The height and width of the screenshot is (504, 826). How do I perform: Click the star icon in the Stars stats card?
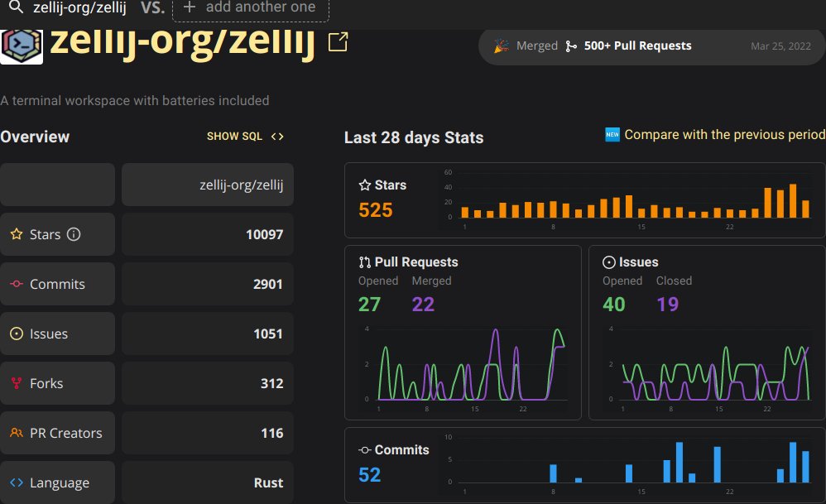364,185
